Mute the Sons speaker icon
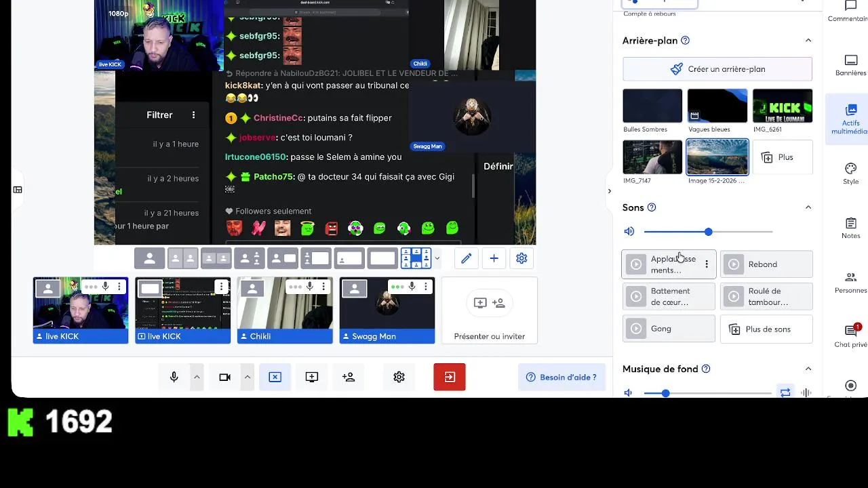This screenshot has height=488, width=868. tap(629, 232)
